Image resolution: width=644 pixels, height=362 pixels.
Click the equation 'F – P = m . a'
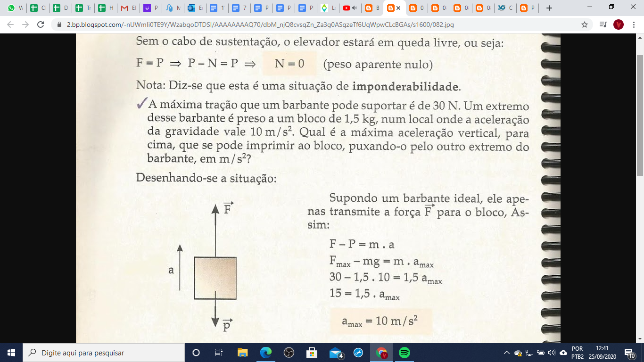tap(362, 245)
